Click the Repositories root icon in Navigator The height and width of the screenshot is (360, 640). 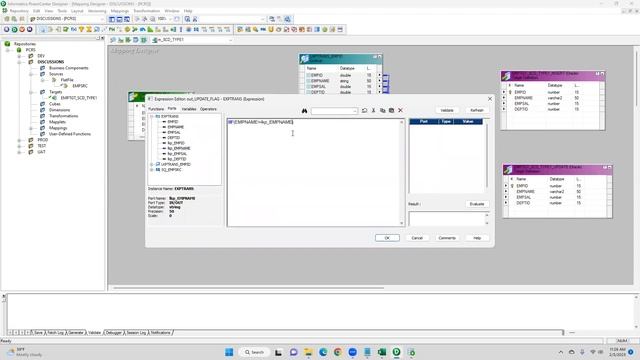click(x=7, y=44)
